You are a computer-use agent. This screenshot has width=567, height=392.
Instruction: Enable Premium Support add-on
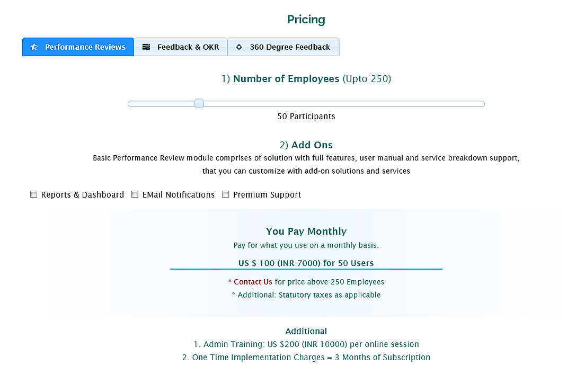click(x=226, y=194)
